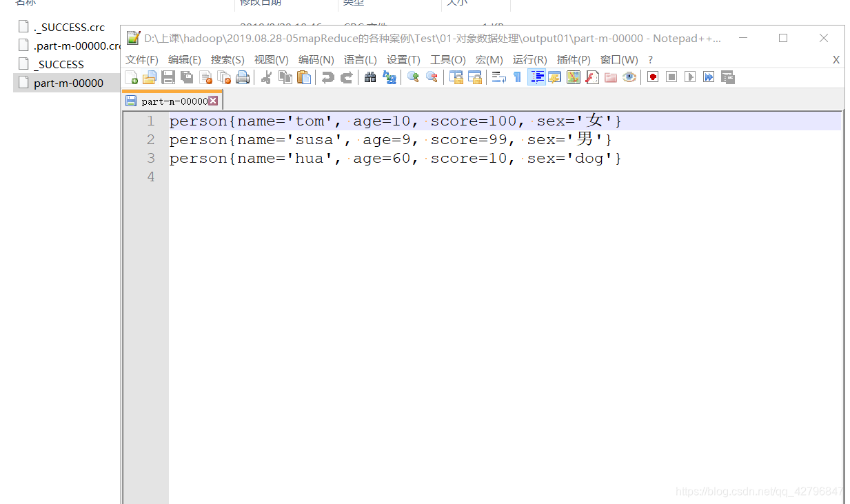Open the 宏(M) menu

(x=489, y=60)
